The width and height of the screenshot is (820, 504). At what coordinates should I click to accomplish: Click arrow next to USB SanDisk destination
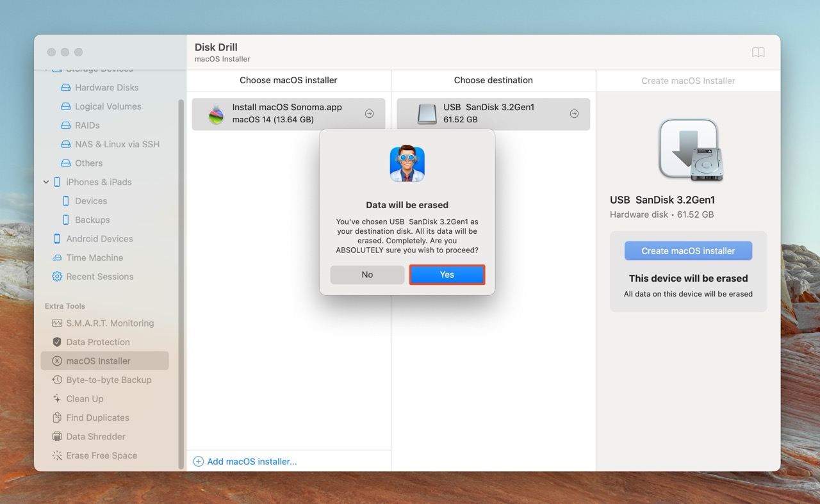574,114
